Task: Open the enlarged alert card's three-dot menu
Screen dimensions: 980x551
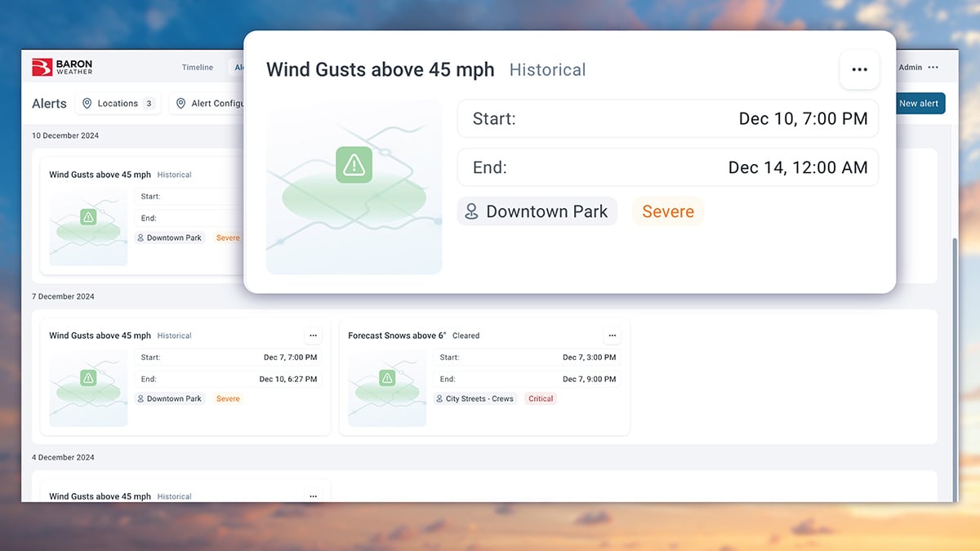Action: (859, 70)
